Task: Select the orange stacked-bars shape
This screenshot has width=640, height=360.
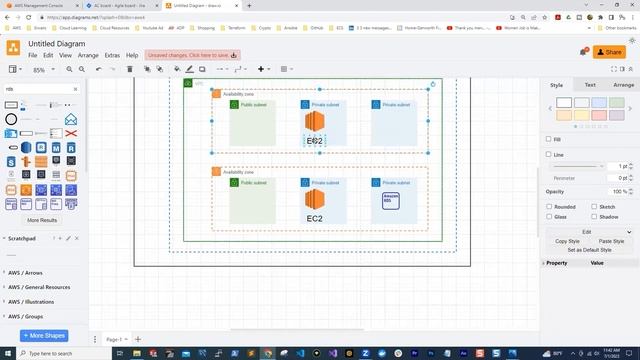Action: pyautogui.click(x=41, y=162)
